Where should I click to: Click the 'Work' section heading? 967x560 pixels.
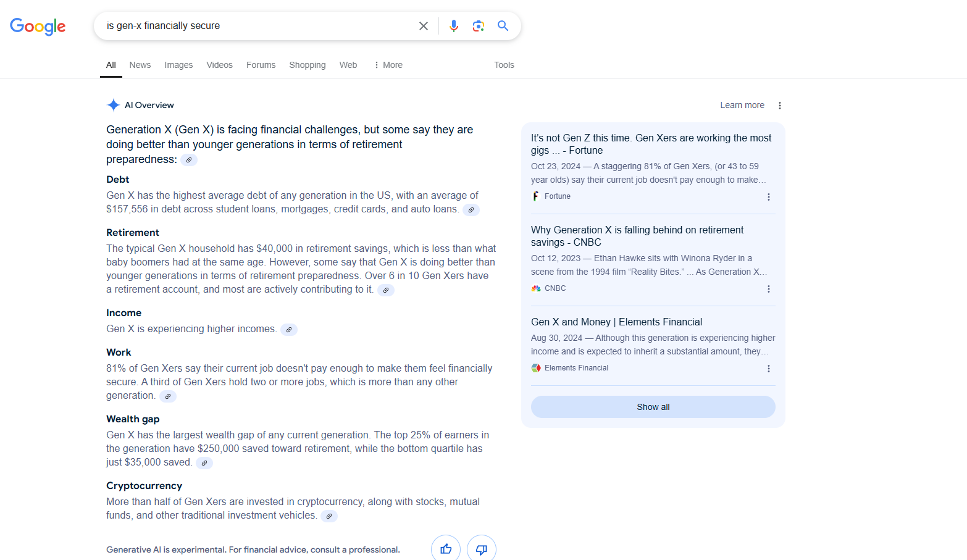119,353
